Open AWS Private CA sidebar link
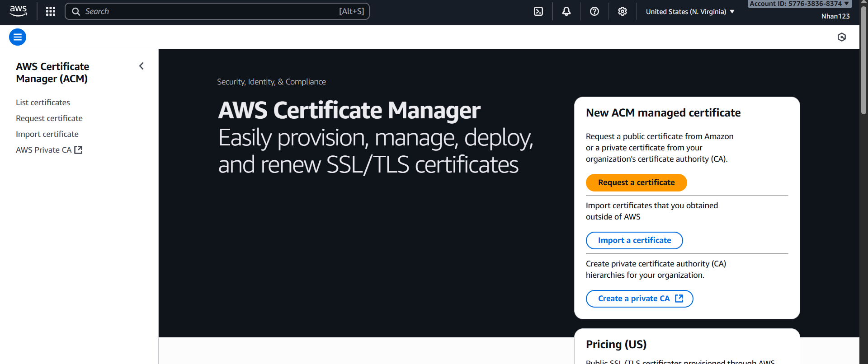This screenshot has width=868, height=364. (49, 150)
